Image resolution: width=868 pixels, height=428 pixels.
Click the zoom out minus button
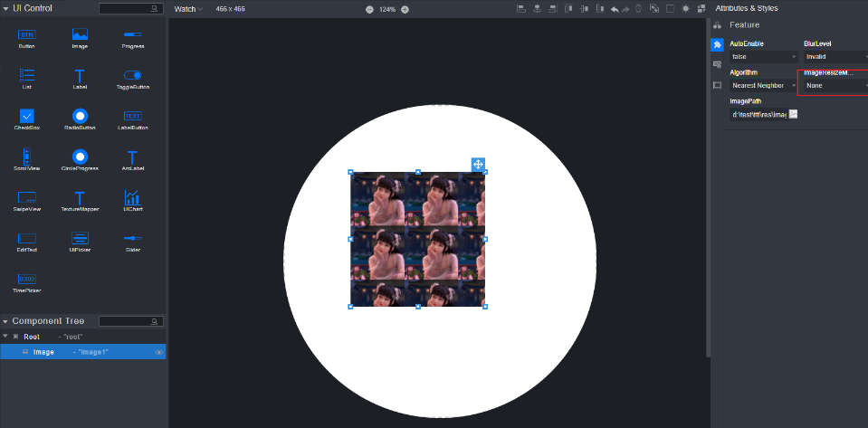(369, 9)
